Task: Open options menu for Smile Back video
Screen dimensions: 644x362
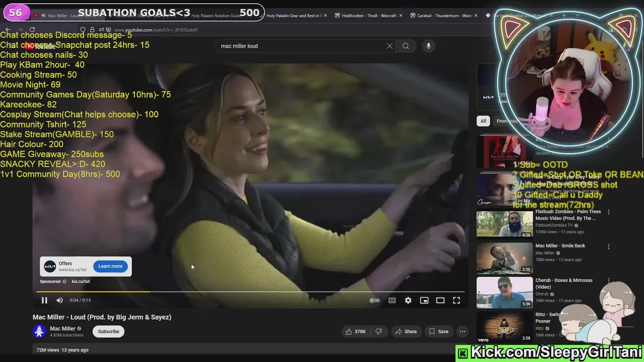Action: pos(608,246)
